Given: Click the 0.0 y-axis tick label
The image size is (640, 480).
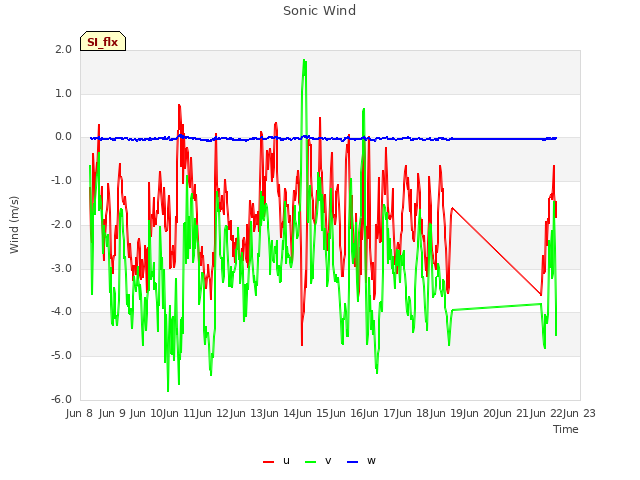Looking at the screenshot, I should point(63,137).
